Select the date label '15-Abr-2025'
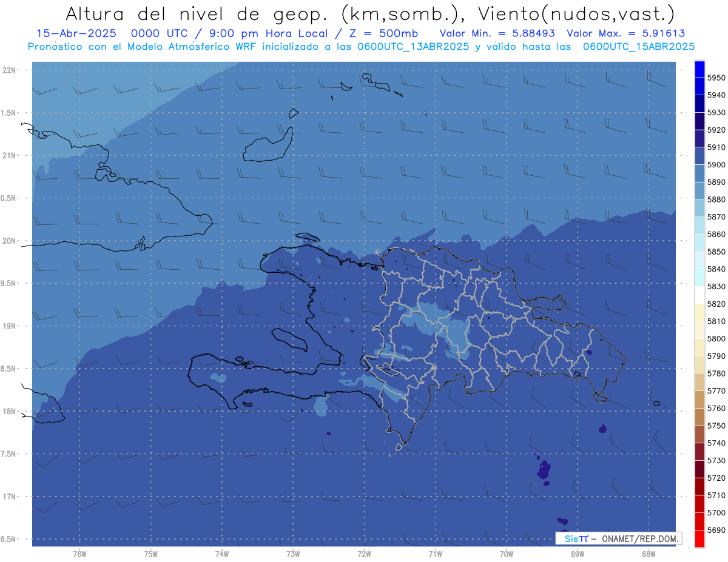This screenshot has width=728, height=562. pyautogui.click(x=76, y=33)
